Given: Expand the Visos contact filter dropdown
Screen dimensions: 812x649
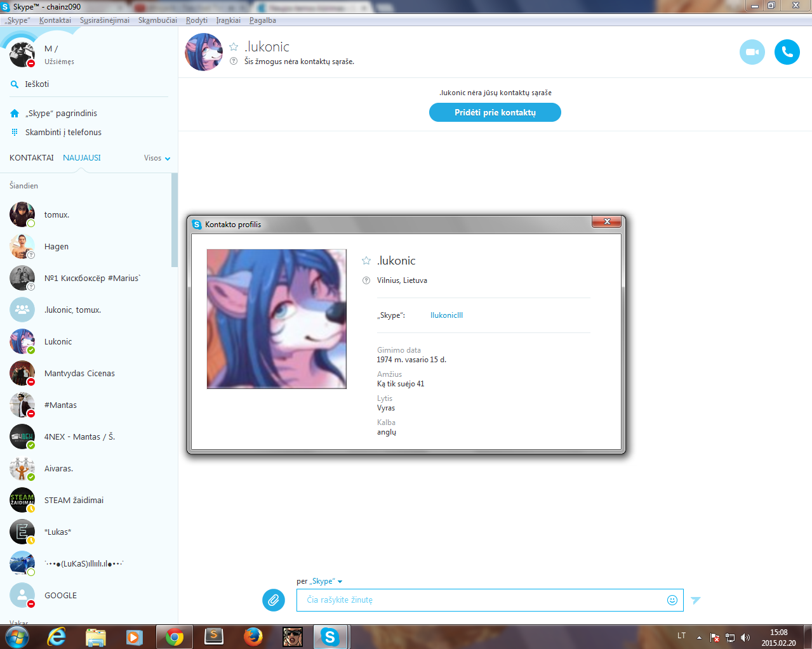Looking at the screenshot, I should 157,158.
